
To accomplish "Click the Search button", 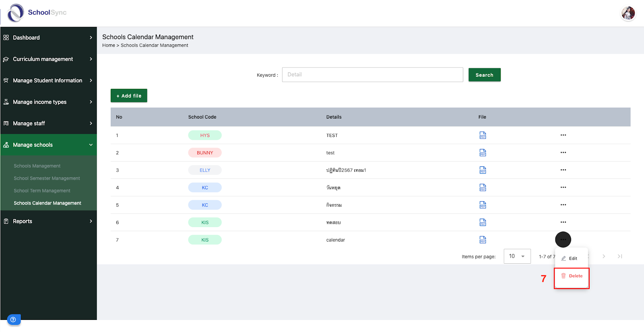I will (x=485, y=75).
